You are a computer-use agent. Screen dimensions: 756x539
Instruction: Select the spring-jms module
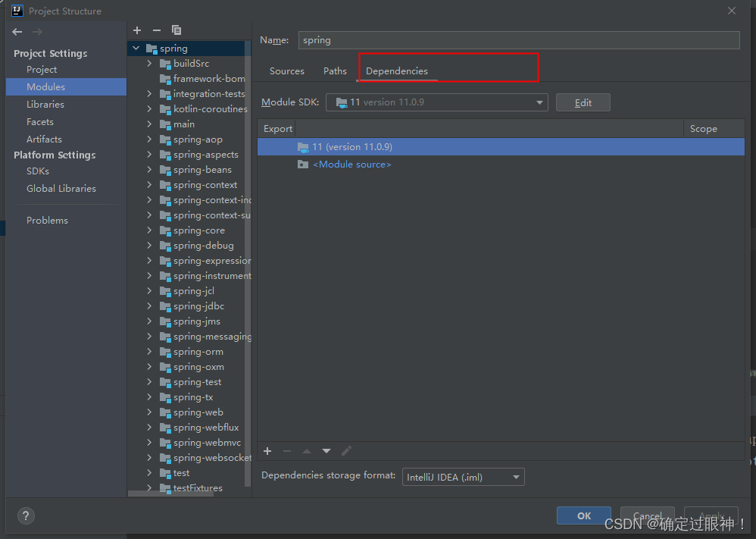(x=197, y=321)
